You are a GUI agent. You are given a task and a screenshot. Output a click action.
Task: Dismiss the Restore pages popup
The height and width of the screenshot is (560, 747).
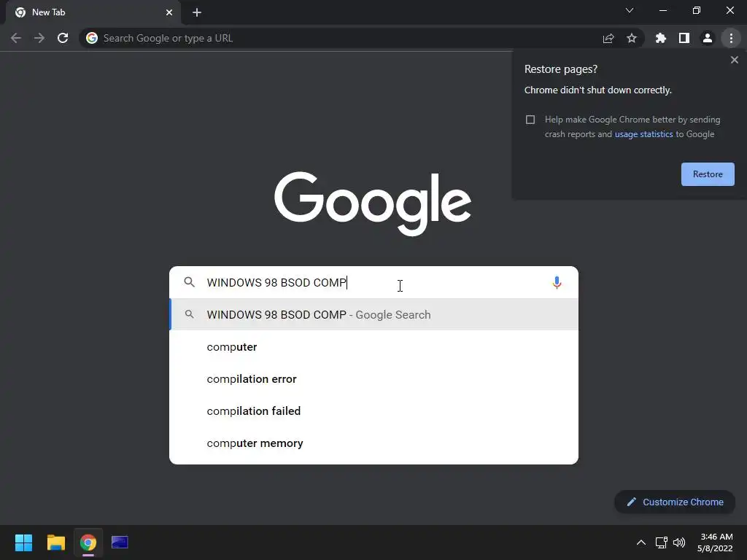tap(734, 60)
